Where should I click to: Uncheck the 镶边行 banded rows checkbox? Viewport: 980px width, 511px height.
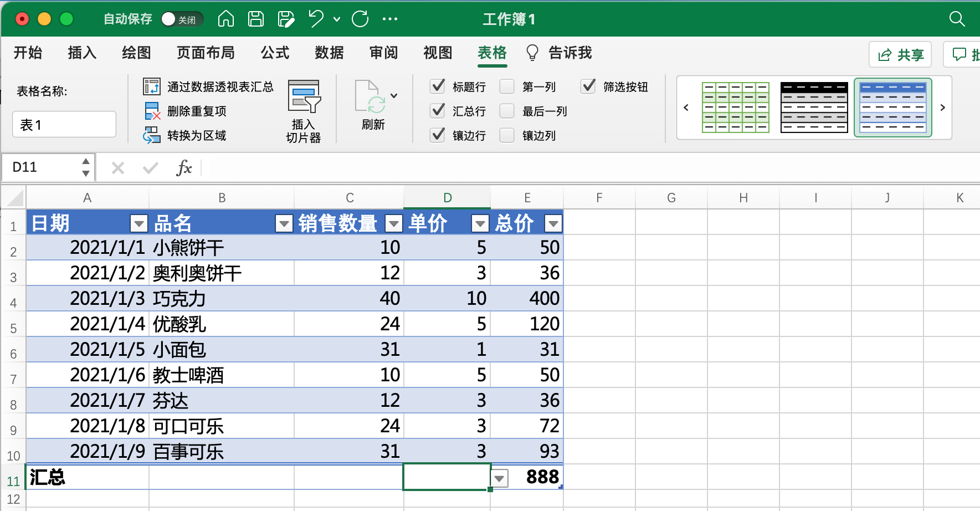pos(438,135)
